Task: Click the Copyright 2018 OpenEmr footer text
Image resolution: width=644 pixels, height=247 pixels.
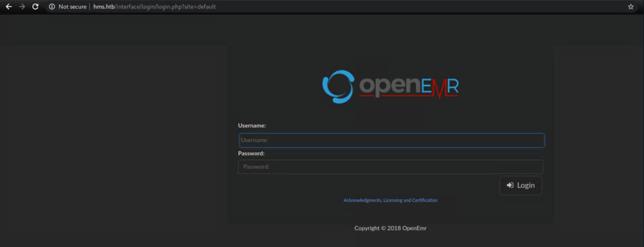Action: point(390,228)
